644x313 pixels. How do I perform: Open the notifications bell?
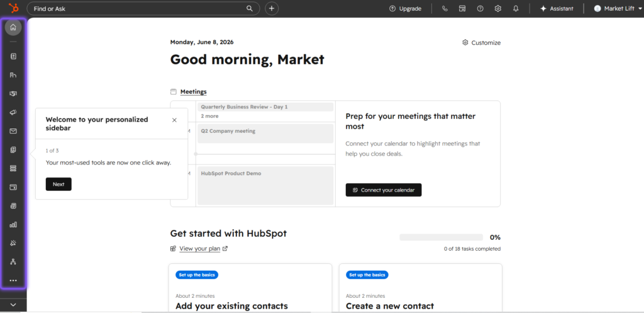tap(516, 8)
